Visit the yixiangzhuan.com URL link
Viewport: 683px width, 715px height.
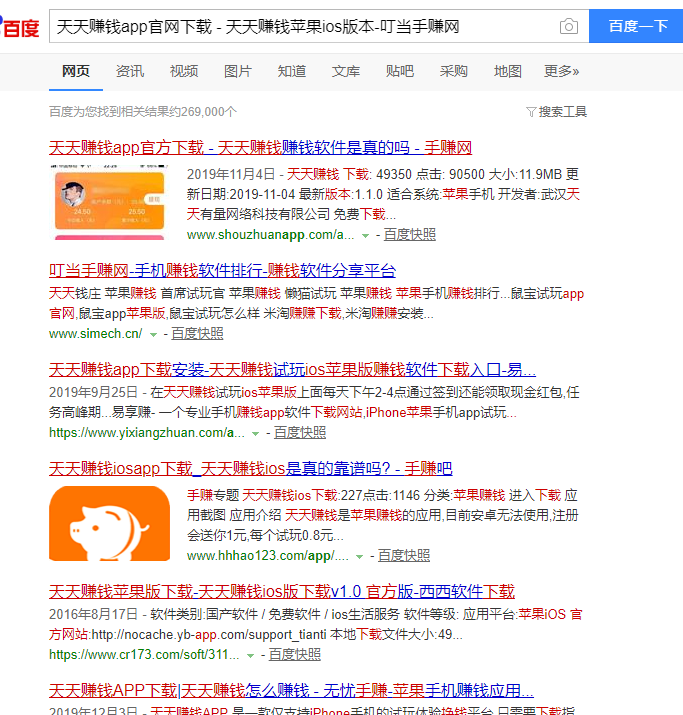[147, 432]
